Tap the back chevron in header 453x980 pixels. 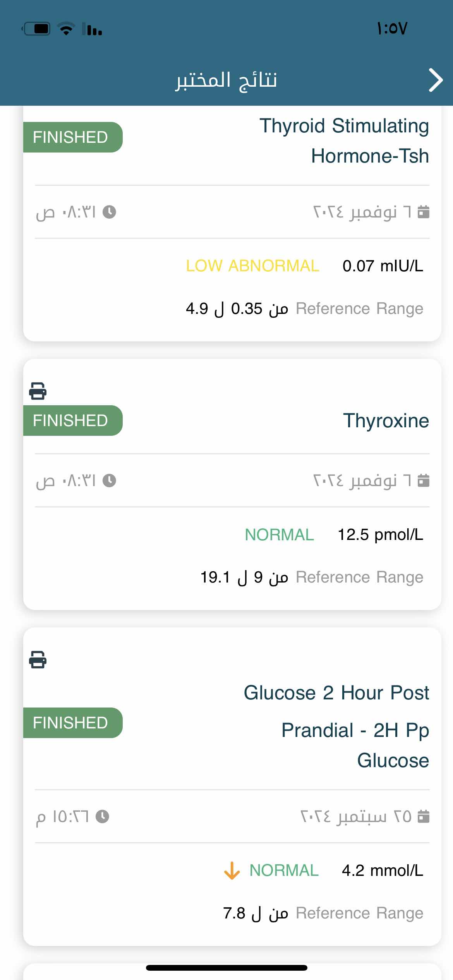pos(436,80)
